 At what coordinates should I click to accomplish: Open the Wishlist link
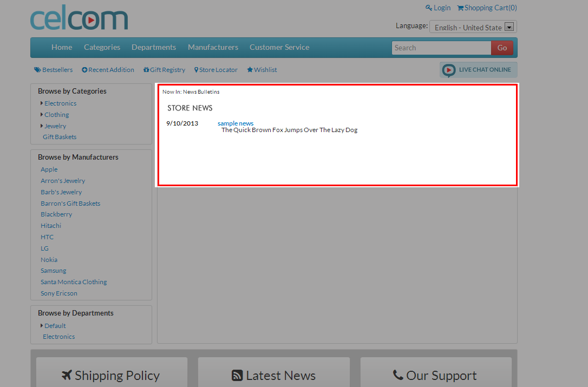(265, 70)
